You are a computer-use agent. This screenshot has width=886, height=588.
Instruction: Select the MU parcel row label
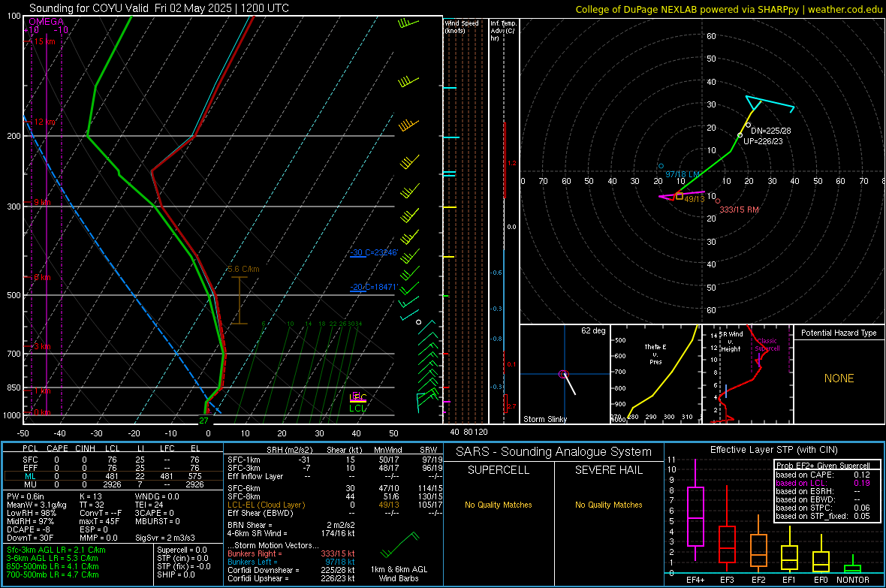pyautogui.click(x=30, y=484)
